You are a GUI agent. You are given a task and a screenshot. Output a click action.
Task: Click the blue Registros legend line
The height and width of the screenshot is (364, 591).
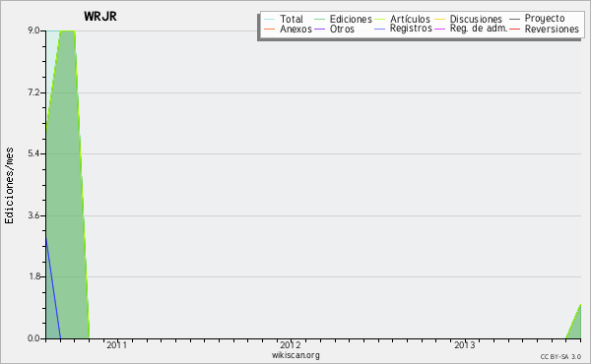[379, 29]
